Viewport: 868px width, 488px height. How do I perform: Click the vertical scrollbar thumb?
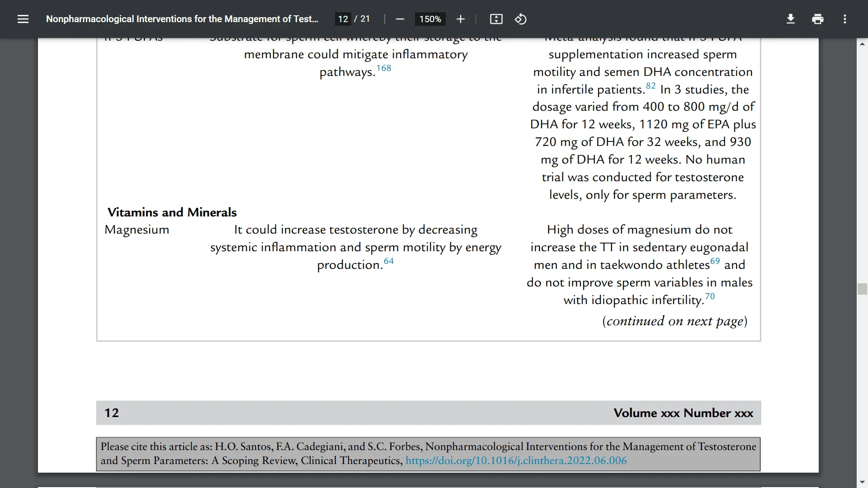[x=862, y=289]
